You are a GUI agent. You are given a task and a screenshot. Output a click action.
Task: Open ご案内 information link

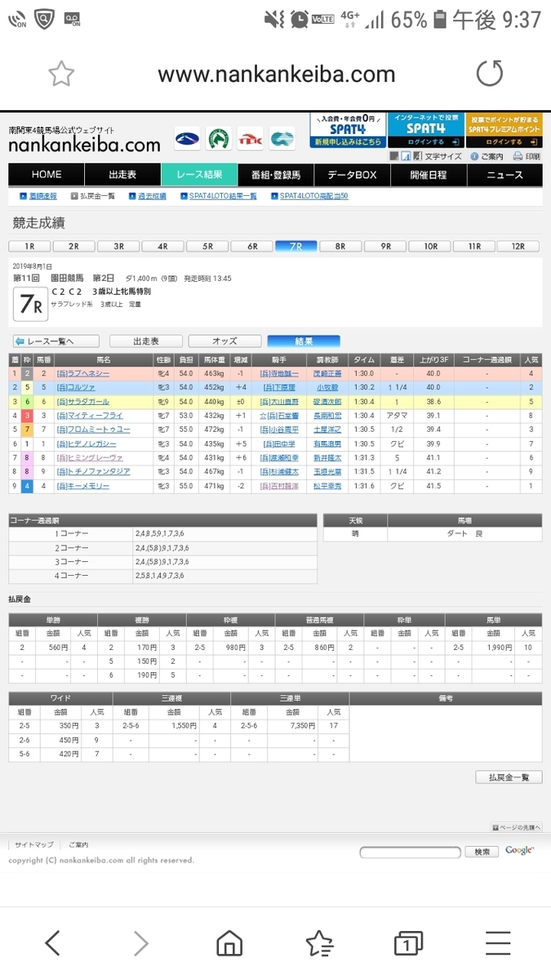tap(487, 156)
